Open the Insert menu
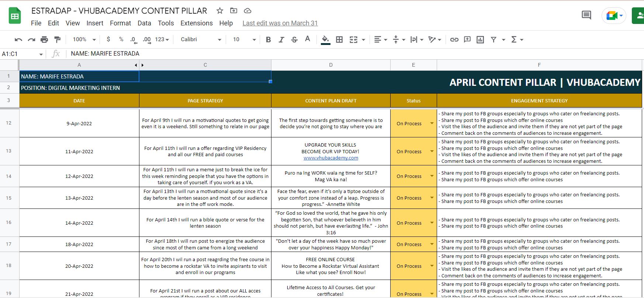 point(95,23)
